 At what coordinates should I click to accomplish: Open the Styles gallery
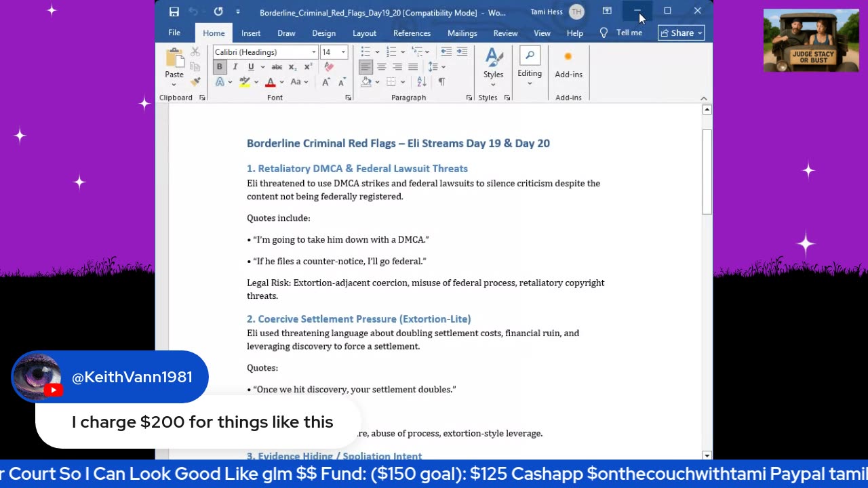click(x=493, y=66)
